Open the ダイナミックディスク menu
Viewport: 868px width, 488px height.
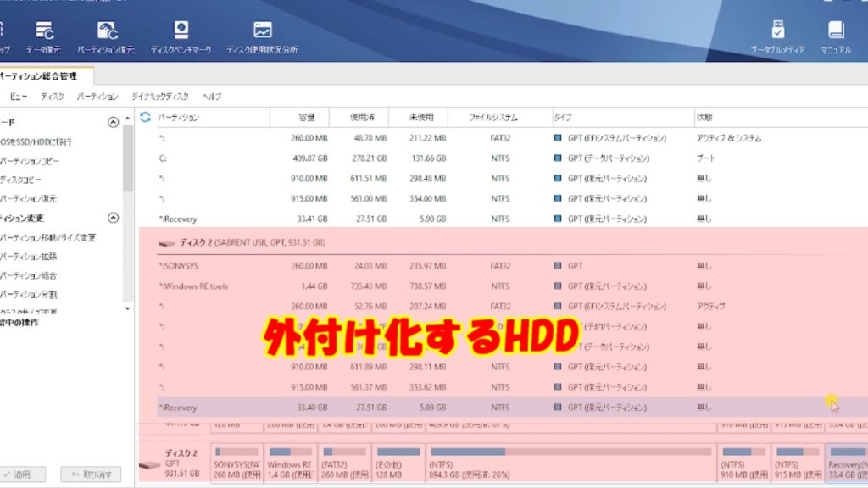[159, 97]
